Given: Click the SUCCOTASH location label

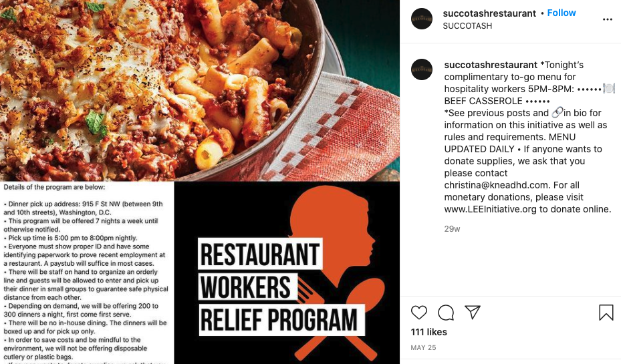Looking at the screenshot, I should point(467,26).
